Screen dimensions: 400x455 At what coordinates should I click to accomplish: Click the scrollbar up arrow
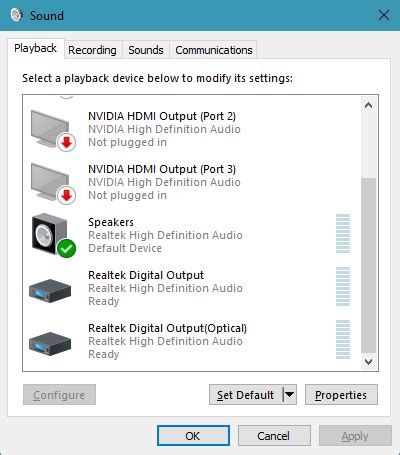[369, 105]
